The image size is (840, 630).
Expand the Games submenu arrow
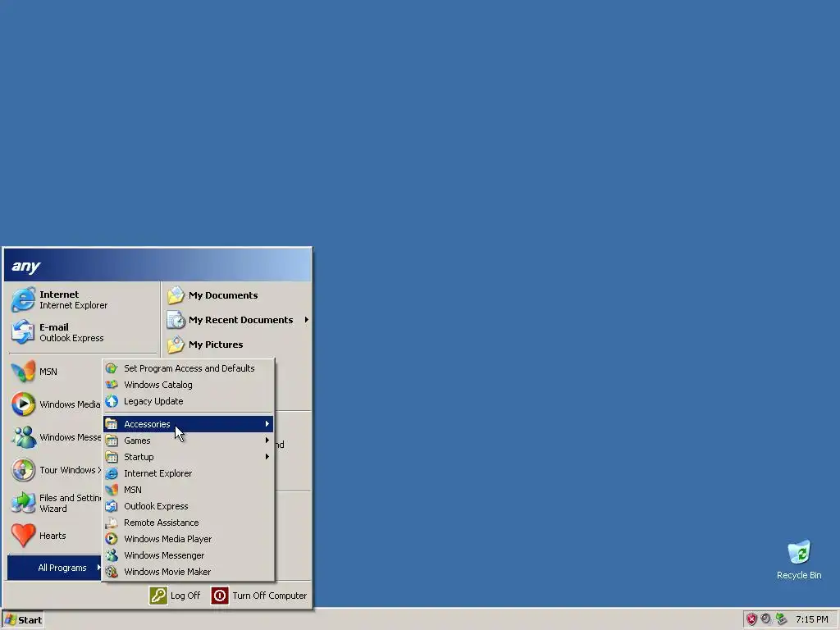point(267,441)
